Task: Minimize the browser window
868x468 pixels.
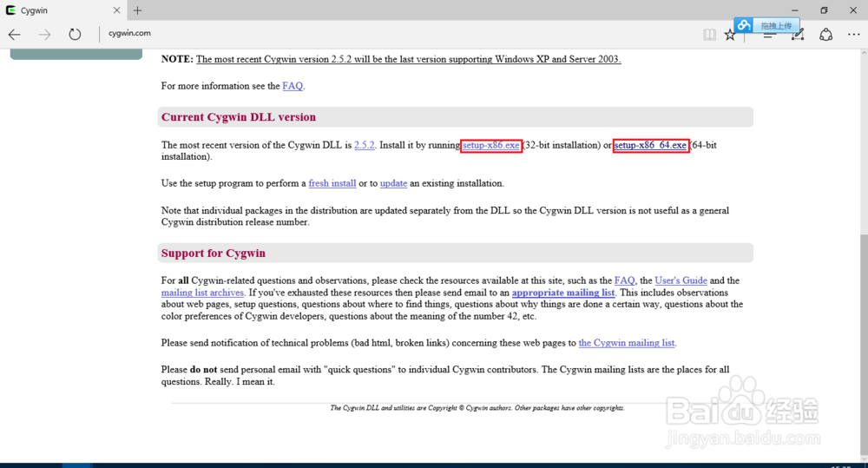Action: [795, 10]
